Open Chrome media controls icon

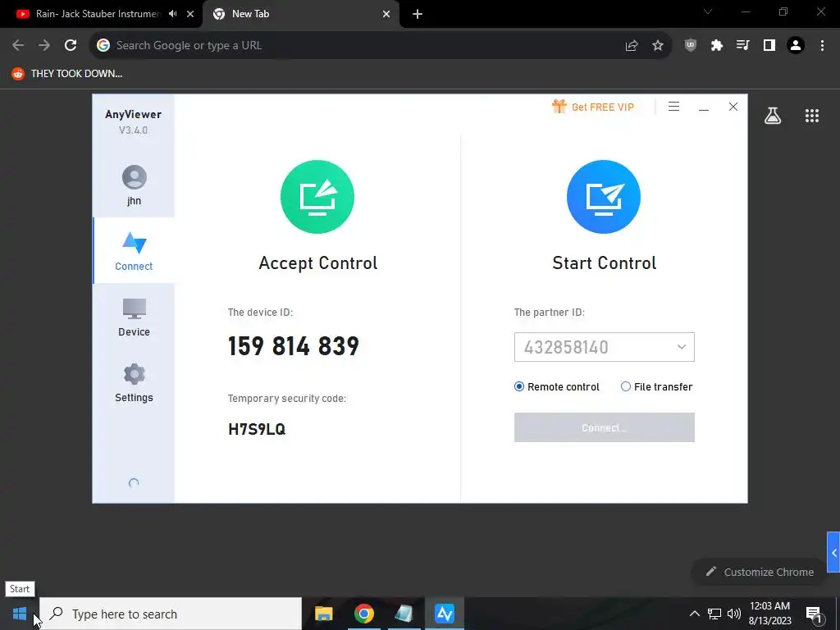[743, 46]
